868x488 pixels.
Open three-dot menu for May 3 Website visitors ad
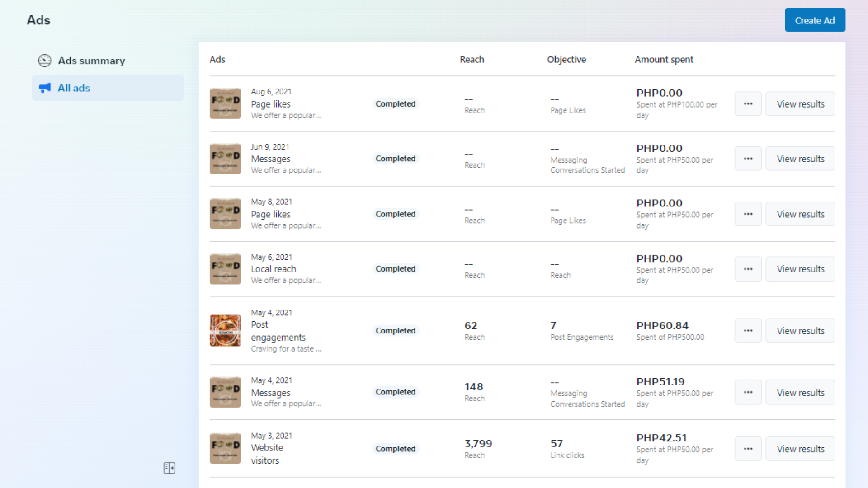coord(748,449)
